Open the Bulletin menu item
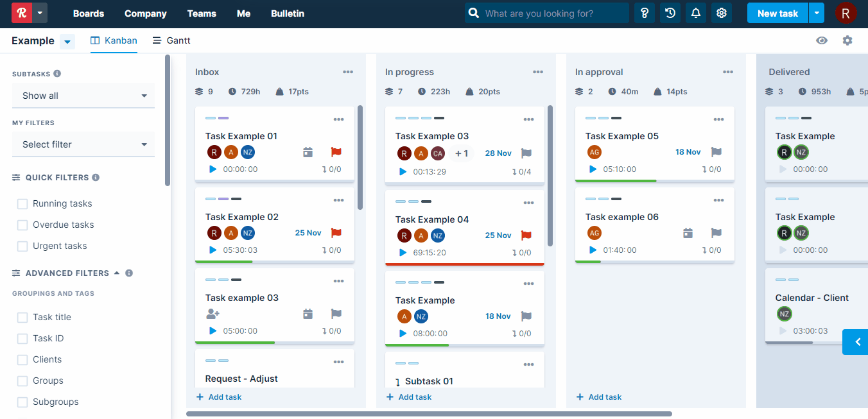Image resolution: width=868 pixels, height=419 pixels. tap(288, 13)
